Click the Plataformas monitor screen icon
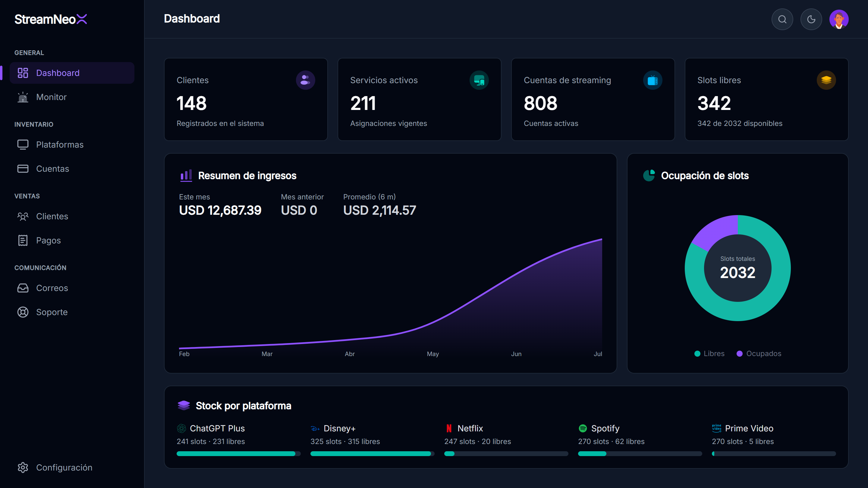 [x=23, y=145]
